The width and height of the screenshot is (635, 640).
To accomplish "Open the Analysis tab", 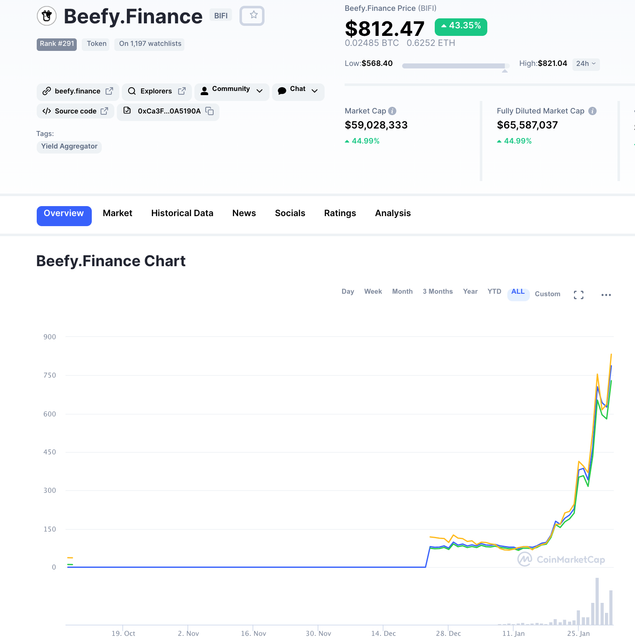I will point(393,213).
